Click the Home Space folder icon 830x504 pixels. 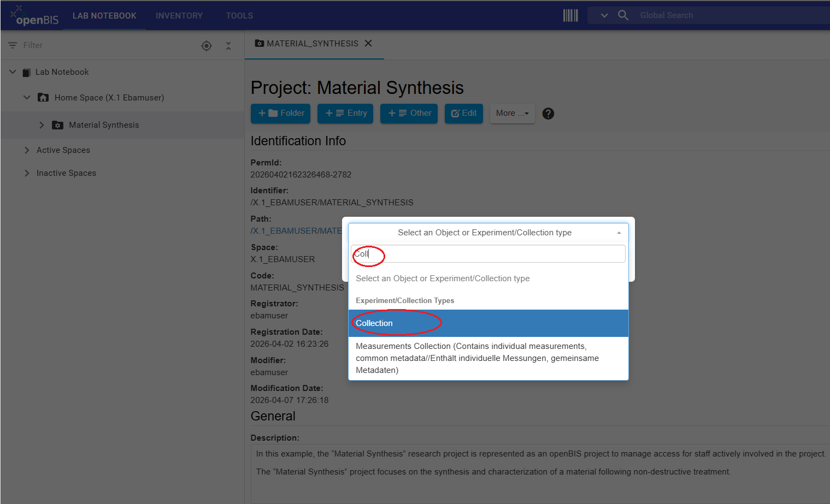(43, 97)
